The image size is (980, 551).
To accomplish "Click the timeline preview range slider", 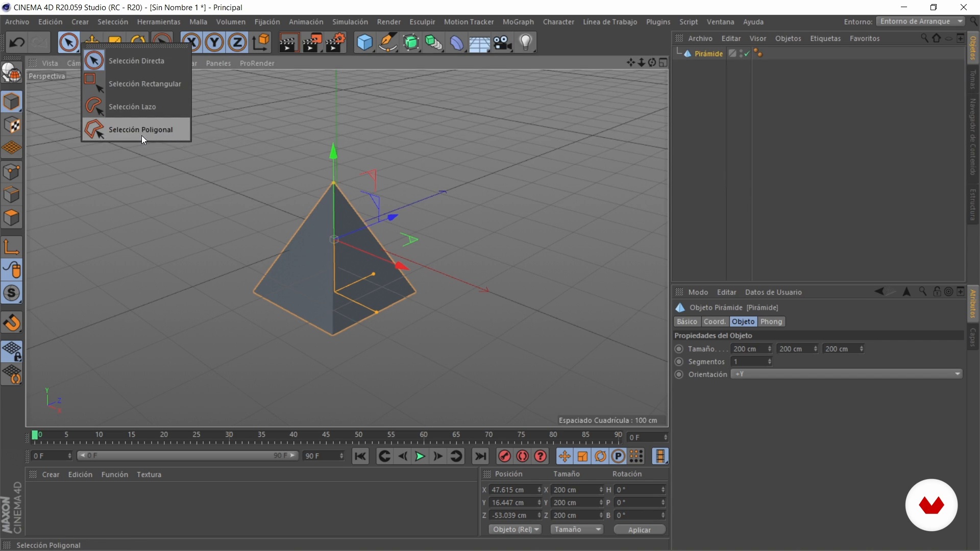I will coord(187,456).
